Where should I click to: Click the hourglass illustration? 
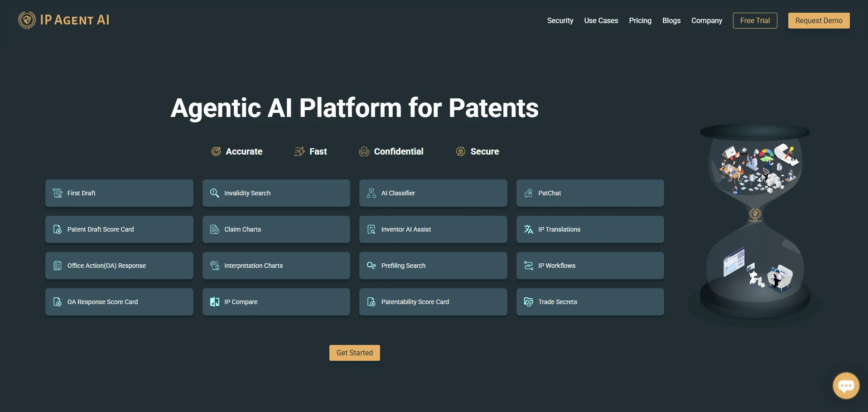(x=755, y=222)
